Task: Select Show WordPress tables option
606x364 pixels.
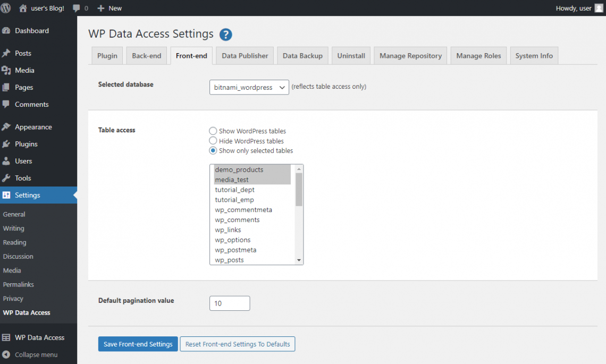Action: tap(213, 131)
